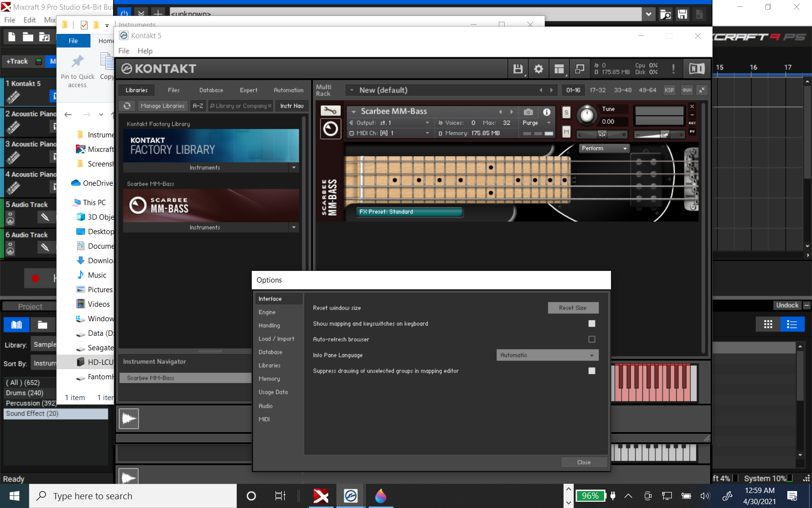This screenshot has height=508, width=812.
Task: Select multi rack page 17-32
Action: (x=597, y=90)
